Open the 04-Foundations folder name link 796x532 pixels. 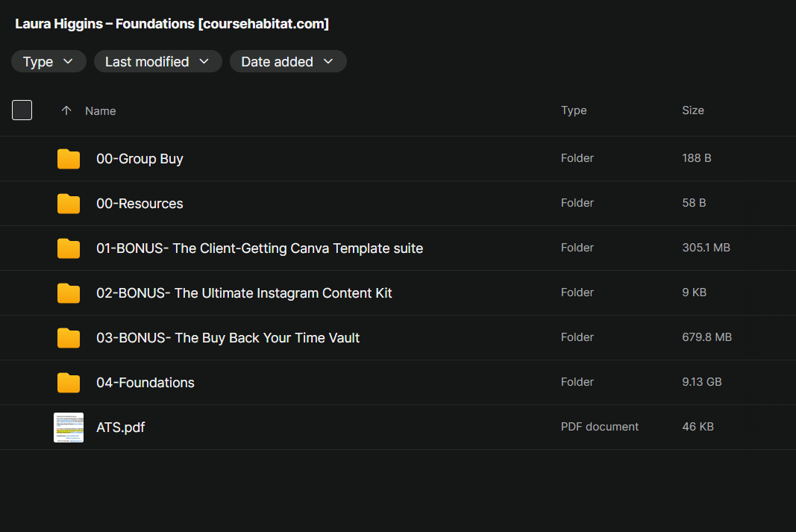tap(145, 382)
